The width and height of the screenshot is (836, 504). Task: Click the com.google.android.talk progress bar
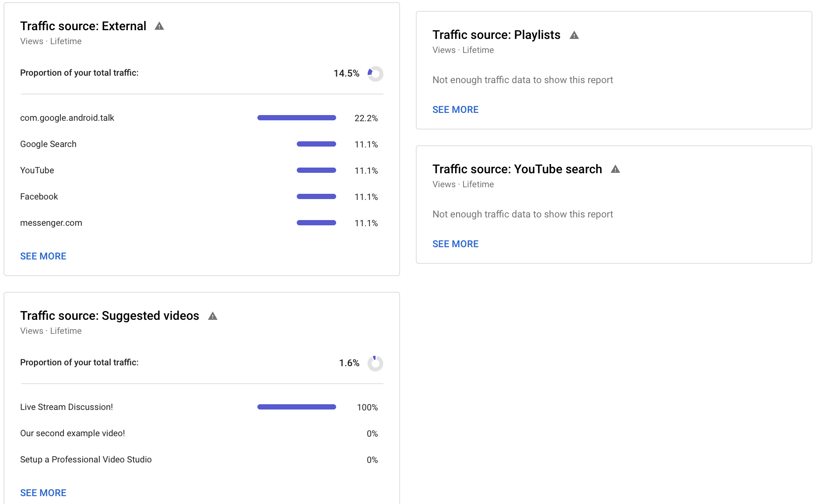(297, 118)
